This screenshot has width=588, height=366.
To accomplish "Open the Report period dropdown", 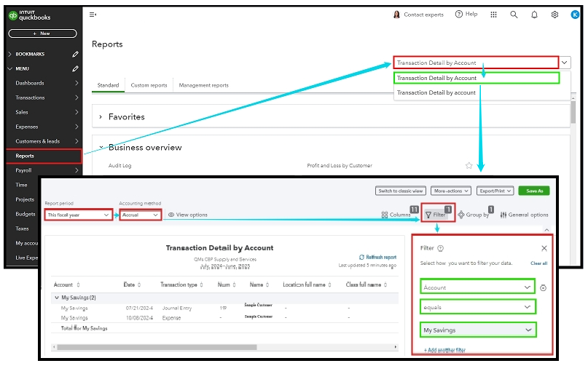I will click(79, 215).
